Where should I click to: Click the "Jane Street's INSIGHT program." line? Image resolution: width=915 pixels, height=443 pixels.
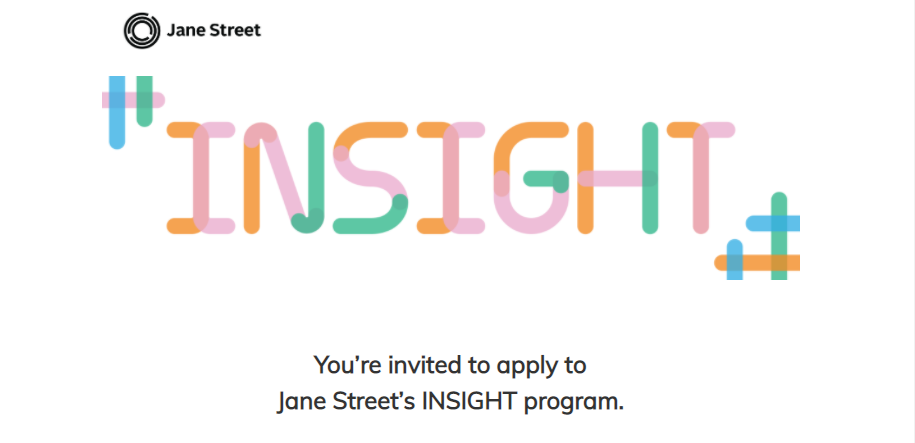coord(450,402)
